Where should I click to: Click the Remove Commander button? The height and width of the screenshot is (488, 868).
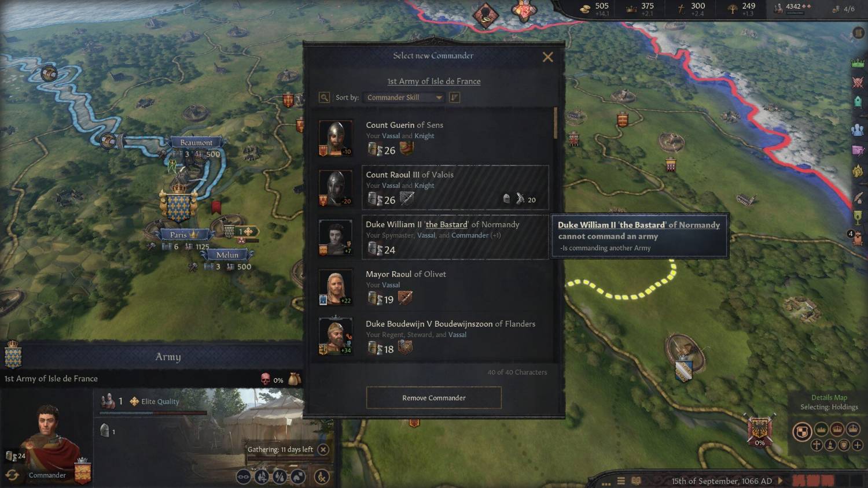coord(434,398)
